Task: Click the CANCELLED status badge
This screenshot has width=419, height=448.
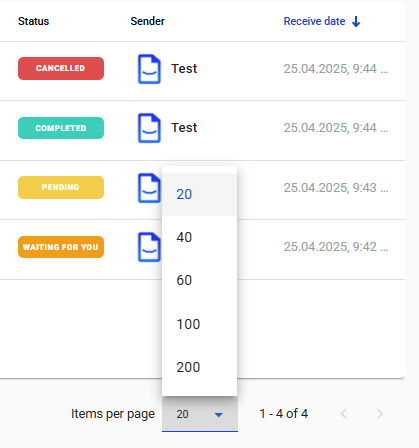Action: pyautogui.click(x=61, y=68)
